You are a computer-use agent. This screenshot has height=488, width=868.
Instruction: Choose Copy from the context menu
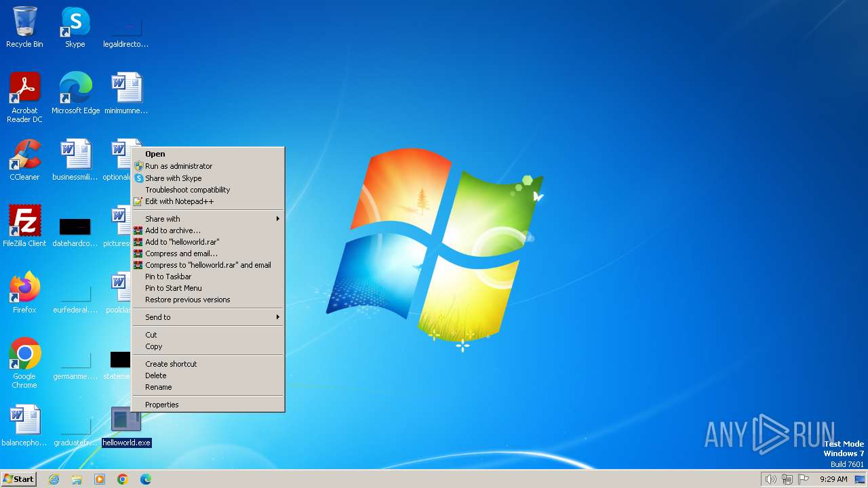[208, 346]
